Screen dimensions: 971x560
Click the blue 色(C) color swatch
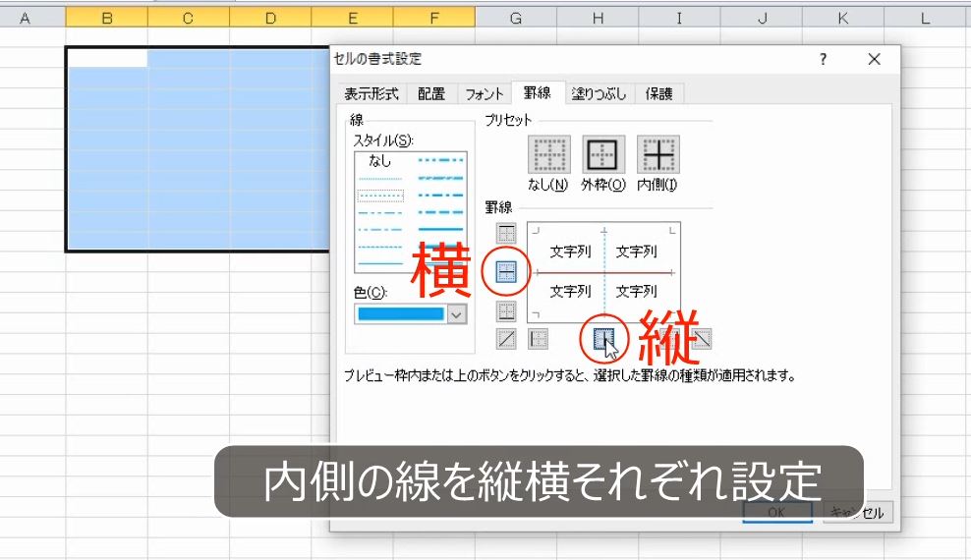click(401, 314)
